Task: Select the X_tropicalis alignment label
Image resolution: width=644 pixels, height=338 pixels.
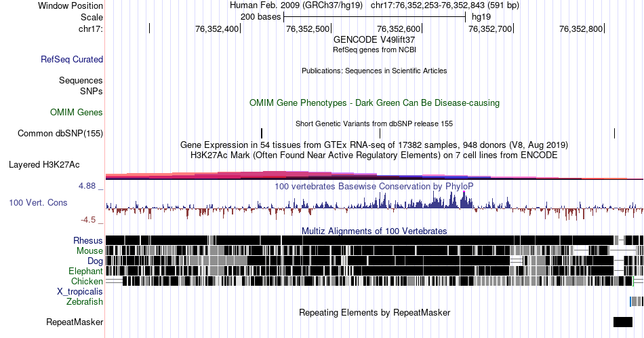Action: pyautogui.click(x=80, y=292)
